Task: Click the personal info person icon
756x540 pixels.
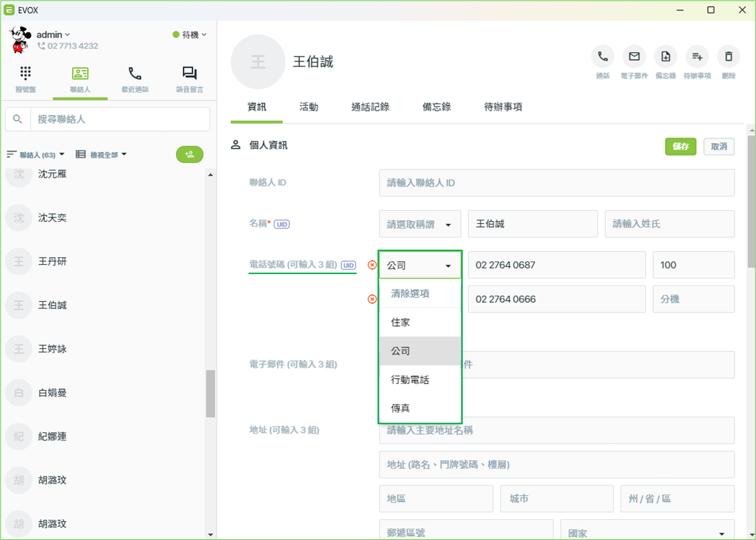Action: tap(235, 145)
